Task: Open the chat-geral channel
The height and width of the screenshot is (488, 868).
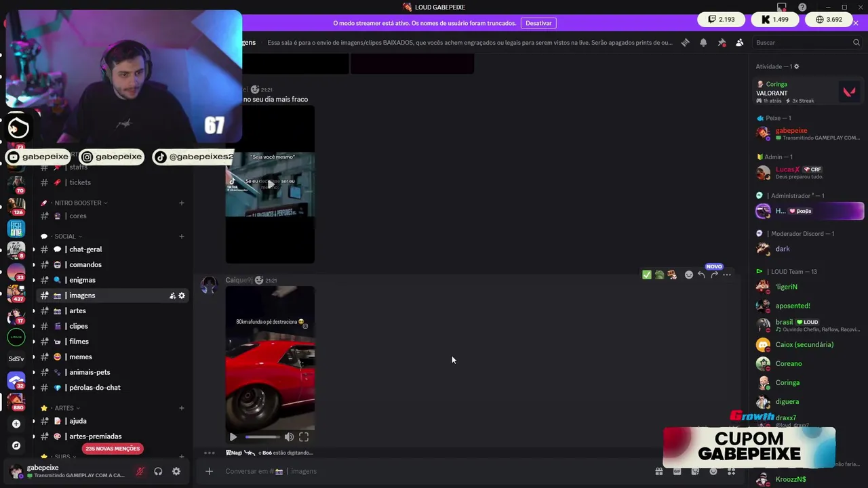Action: click(x=112, y=249)
